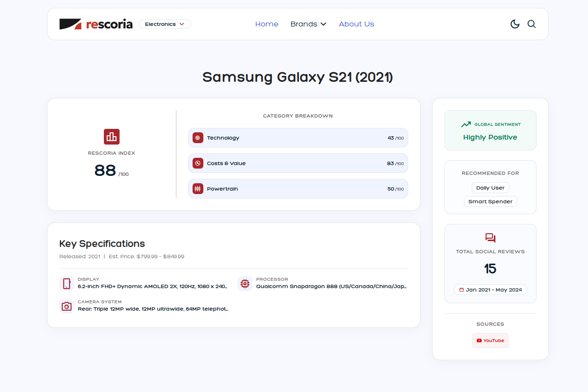Click the Qualcomm Snapdragon 888 processor text
This screenshot has width=588, height=392.
pyautogui.click(x=332, y=287)
